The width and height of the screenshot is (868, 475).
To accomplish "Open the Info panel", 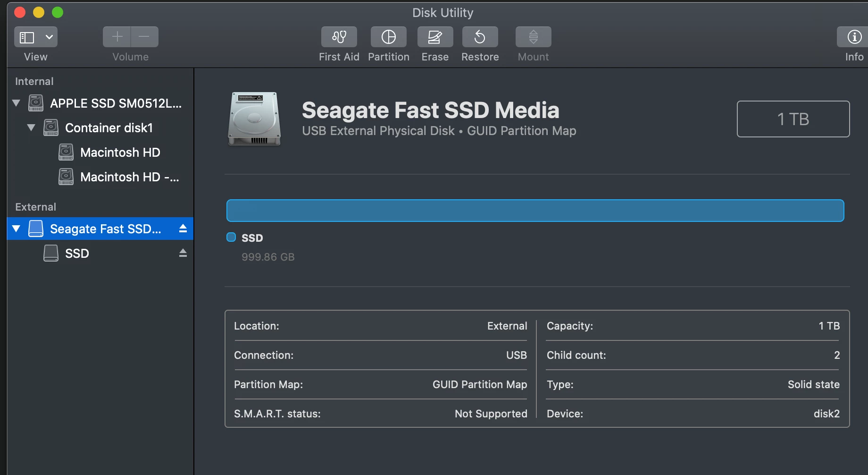I will tap(854, 37).
